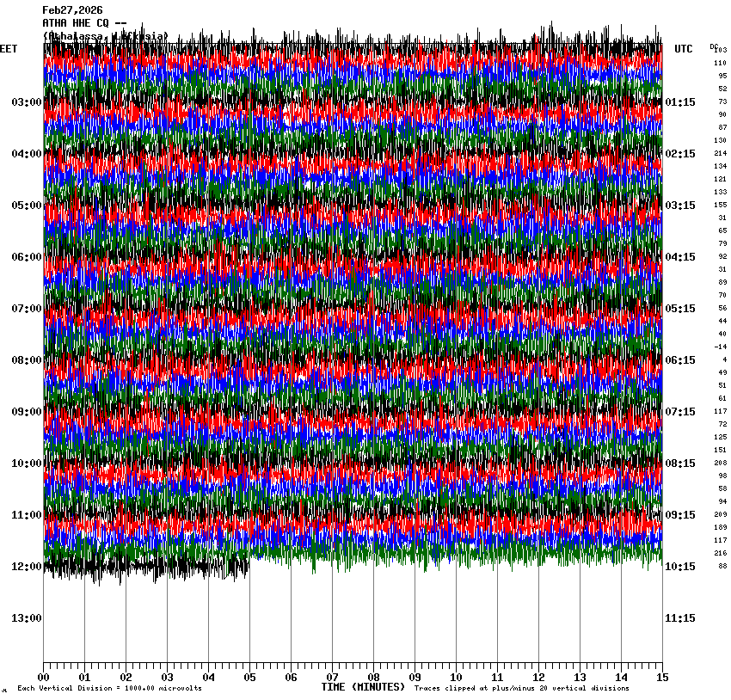Click the EET timezone label
The image size is (731, 700).
pos(9,49)
